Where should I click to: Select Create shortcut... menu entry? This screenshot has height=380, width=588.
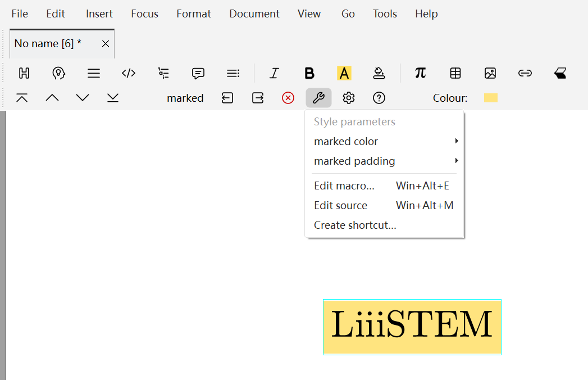click(x=355, y=225)
